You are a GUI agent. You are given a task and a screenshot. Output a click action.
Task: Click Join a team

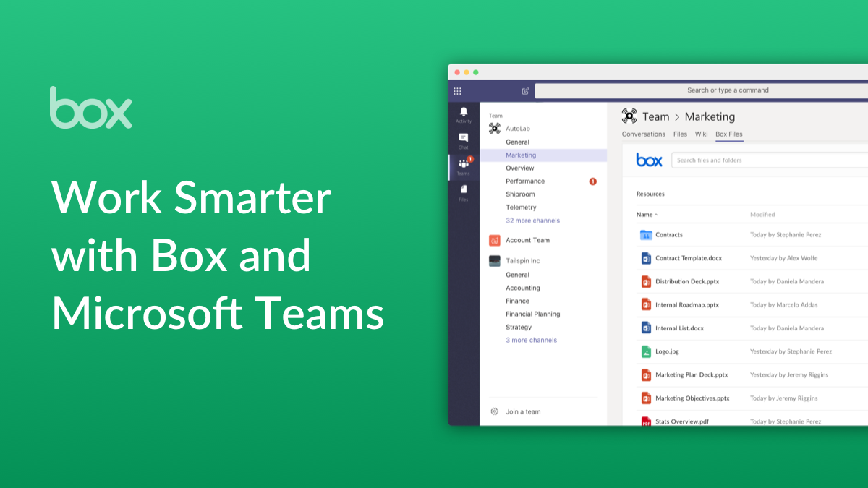tap(524, 411)
